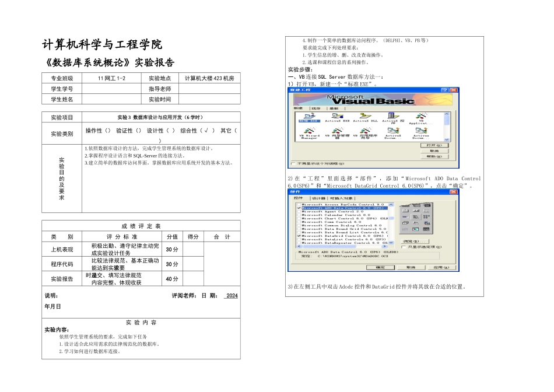Click the line 一、VB连接SQL Server数据库方法一
This screenshot has height=392, width=554.
point(336,76)
